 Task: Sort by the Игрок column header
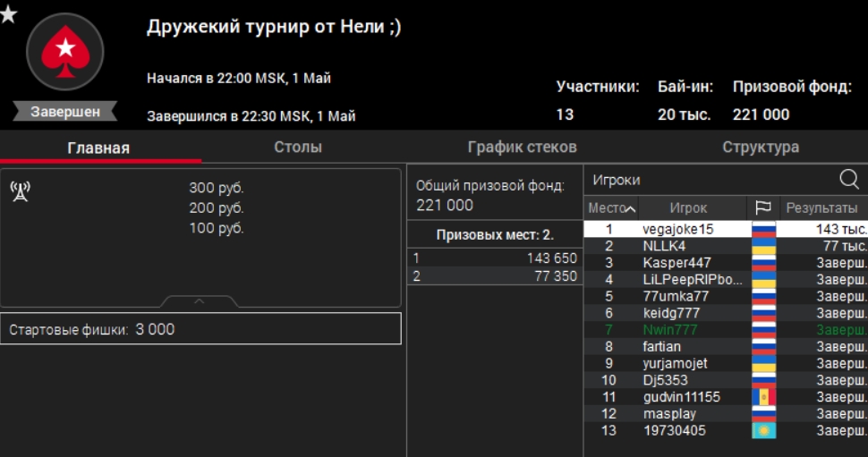click(x=688, y=208)
